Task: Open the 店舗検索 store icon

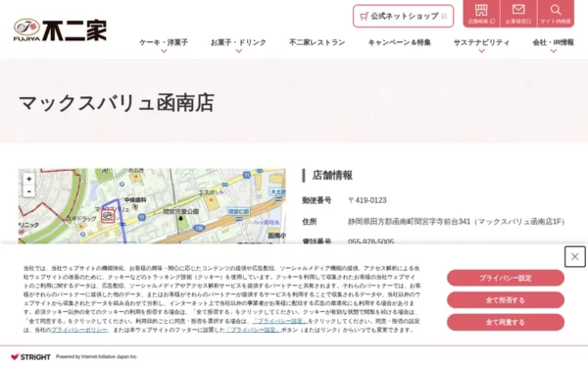Action: [481, 14]
